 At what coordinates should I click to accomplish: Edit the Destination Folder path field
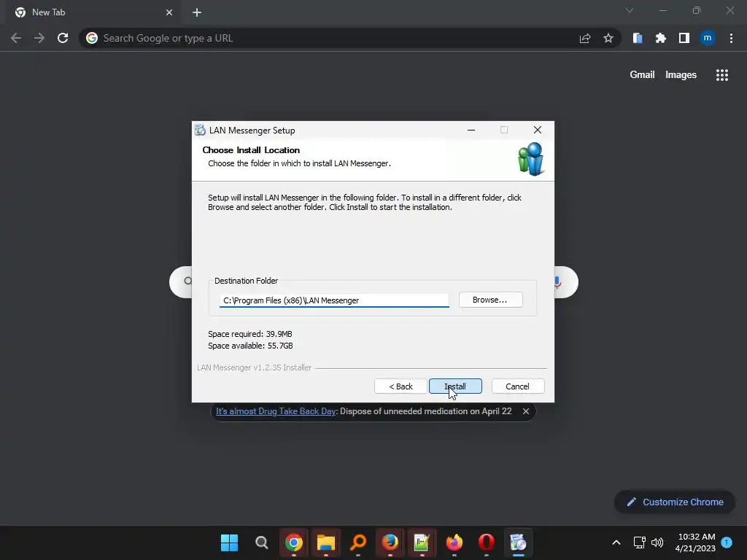(x=334, y=300)
